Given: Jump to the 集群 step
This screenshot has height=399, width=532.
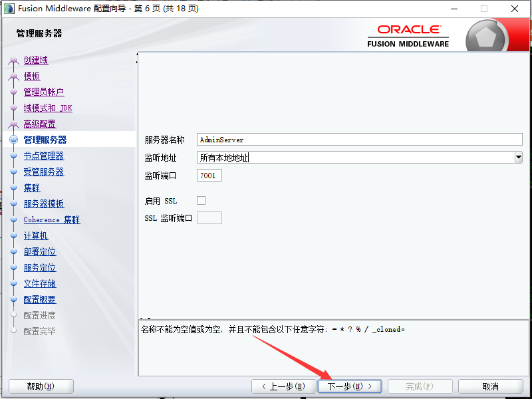Looking at the screenshot, I should click(32, 188).
